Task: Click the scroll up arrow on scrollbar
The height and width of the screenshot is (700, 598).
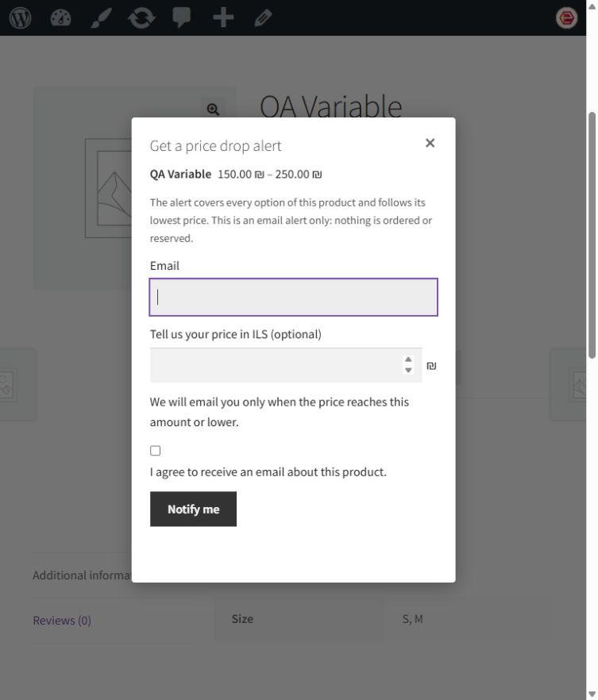Action: click(592, 6)
